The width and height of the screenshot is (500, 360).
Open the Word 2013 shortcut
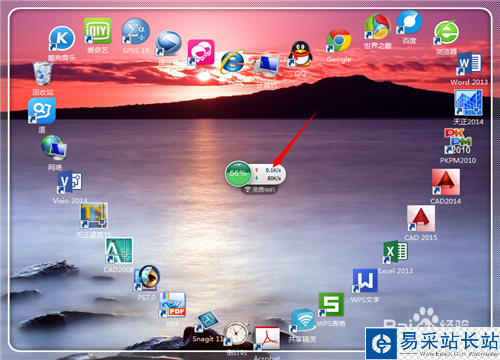(469, 63)
